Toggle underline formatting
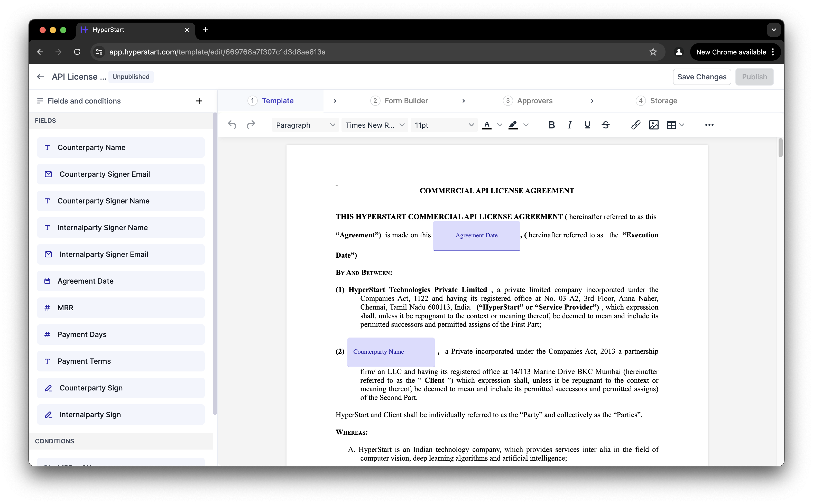 587,125
